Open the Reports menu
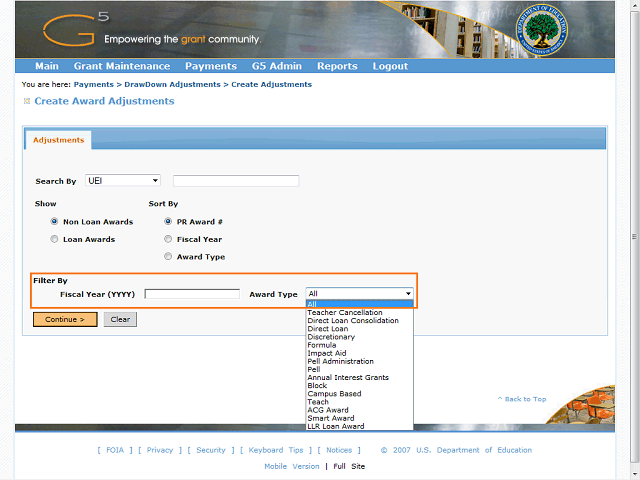The height and width of the screenshot is (480, 640). [x=337, y=66]
